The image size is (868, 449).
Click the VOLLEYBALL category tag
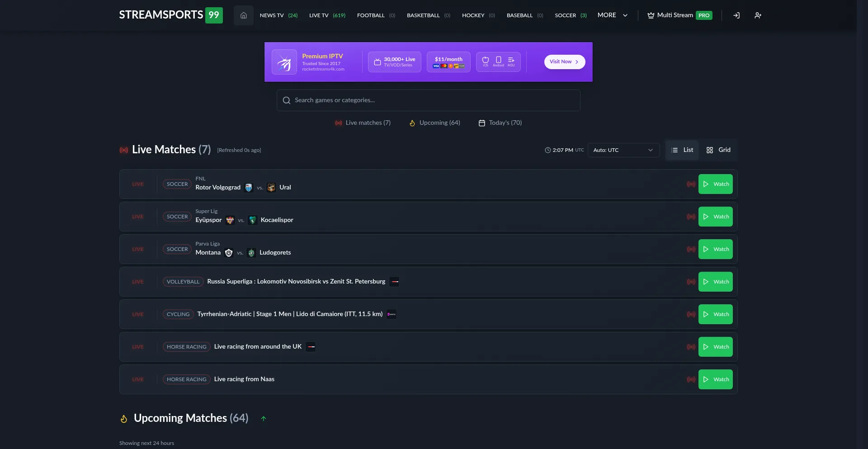(x=183, y=282)
